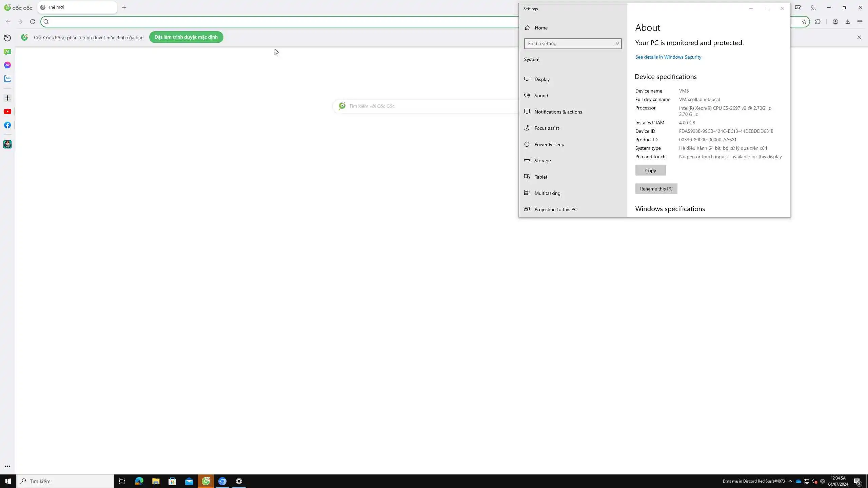The height and width of the screenshot is (488, 868).
Task: Open Cốc Cốc main menu button
Action: pos(860,22)
